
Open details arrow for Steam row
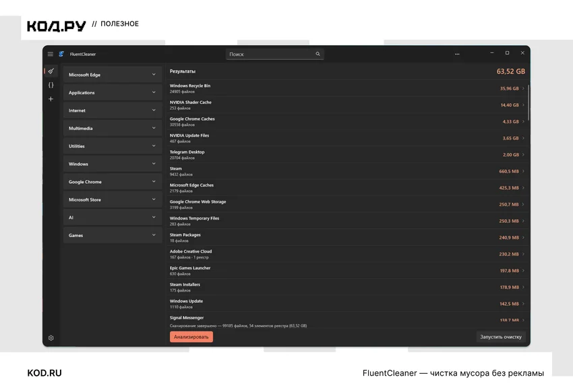click(x=523, y=171)
